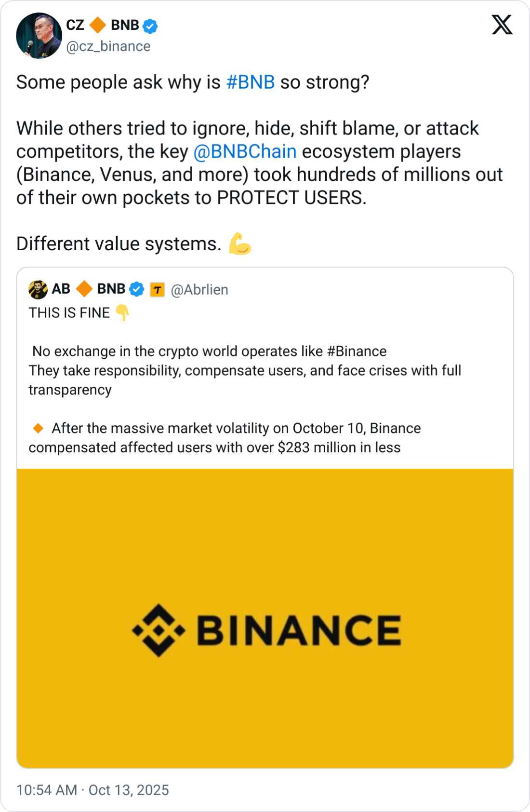530x812 pixels.
Task: Open the #BNB hashtag link
Action: 250,82
